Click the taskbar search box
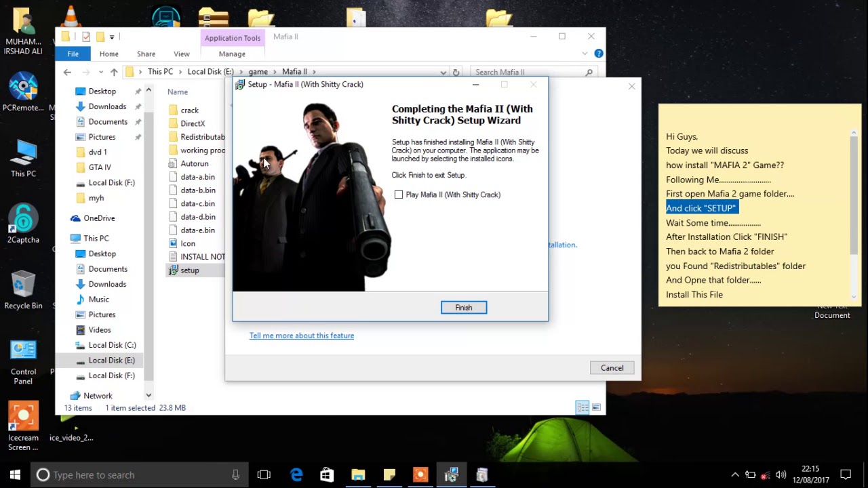This screenshot has width=868, height=488. [x=139, y=475]
